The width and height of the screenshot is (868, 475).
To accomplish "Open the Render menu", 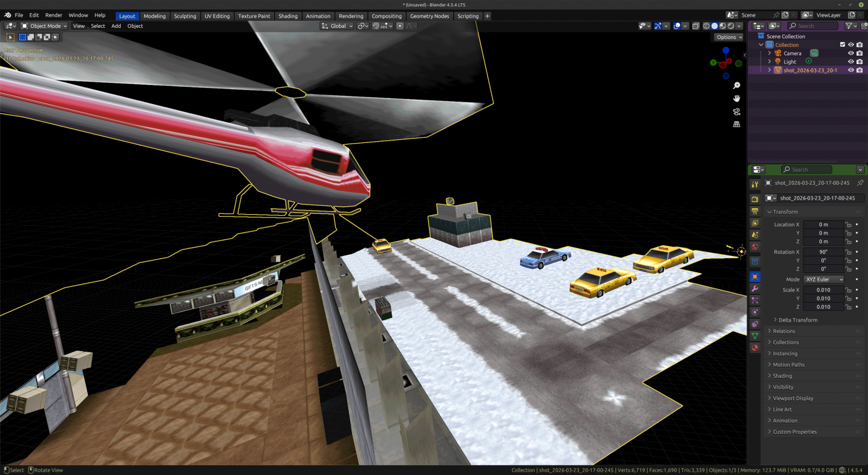I will (53, 15).
